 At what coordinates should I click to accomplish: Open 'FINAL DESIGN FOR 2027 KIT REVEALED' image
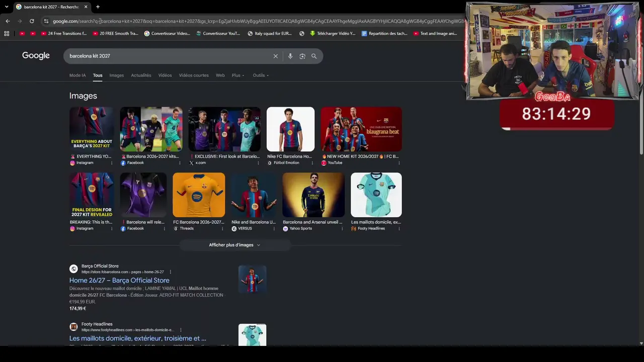[92, 195]
